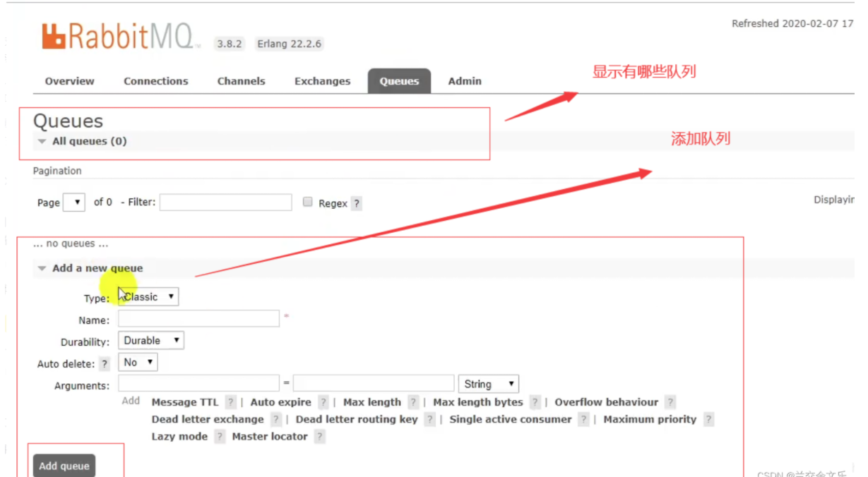Show help for Max length bytes
The image size is (868, 477).
(x=535, y=402)
